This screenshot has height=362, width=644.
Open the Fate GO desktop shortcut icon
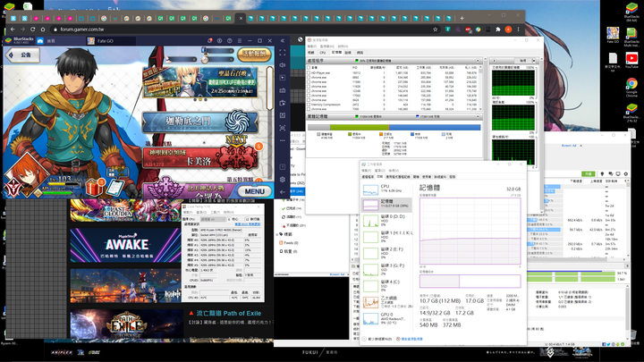pyautogui.click(x=613, y=35)
